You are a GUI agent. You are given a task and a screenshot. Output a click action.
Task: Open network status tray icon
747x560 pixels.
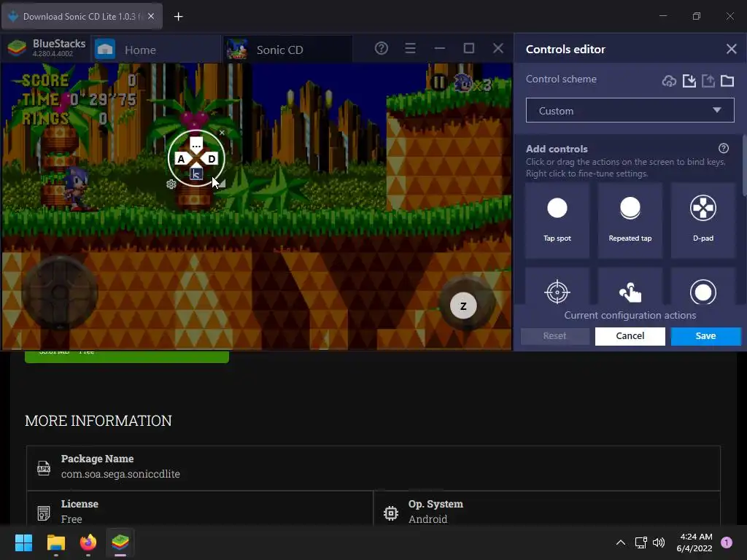coord(640,542)
